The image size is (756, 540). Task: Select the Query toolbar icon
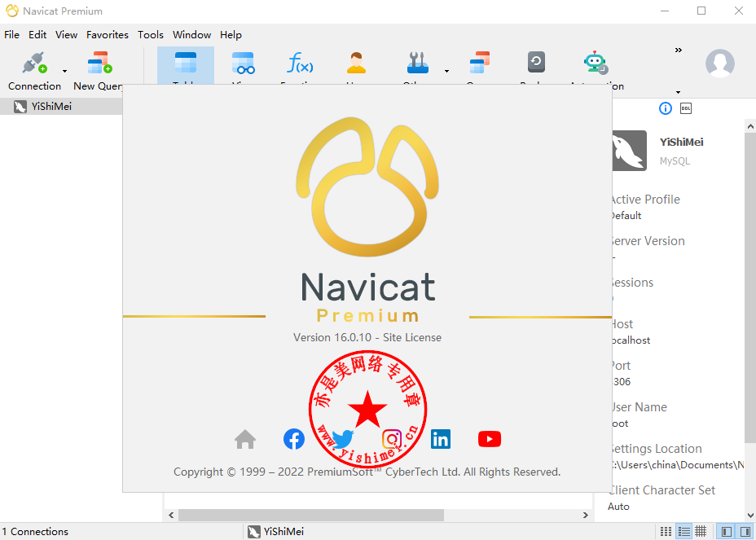[x=479, y=63]
